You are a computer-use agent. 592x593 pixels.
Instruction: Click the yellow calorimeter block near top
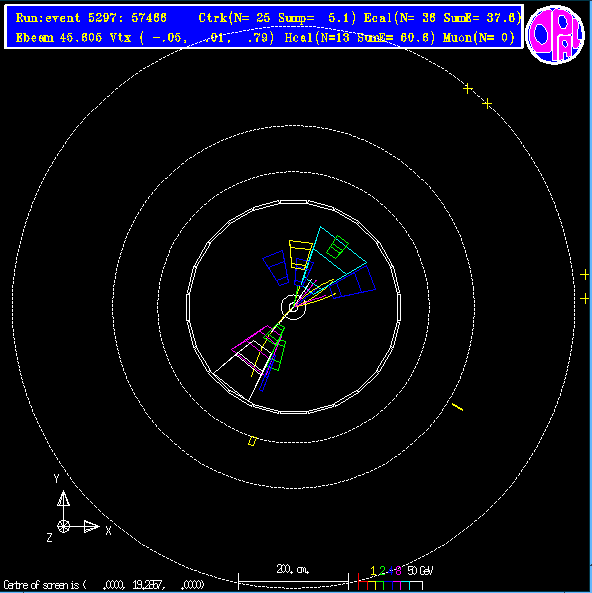click(x=300, y=254)
